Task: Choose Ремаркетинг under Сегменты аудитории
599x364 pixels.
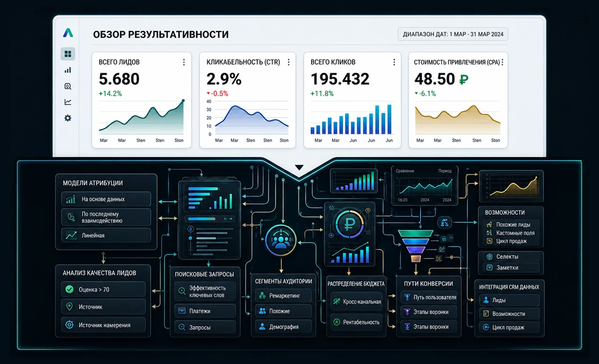Action: click(x=283, y=295)
